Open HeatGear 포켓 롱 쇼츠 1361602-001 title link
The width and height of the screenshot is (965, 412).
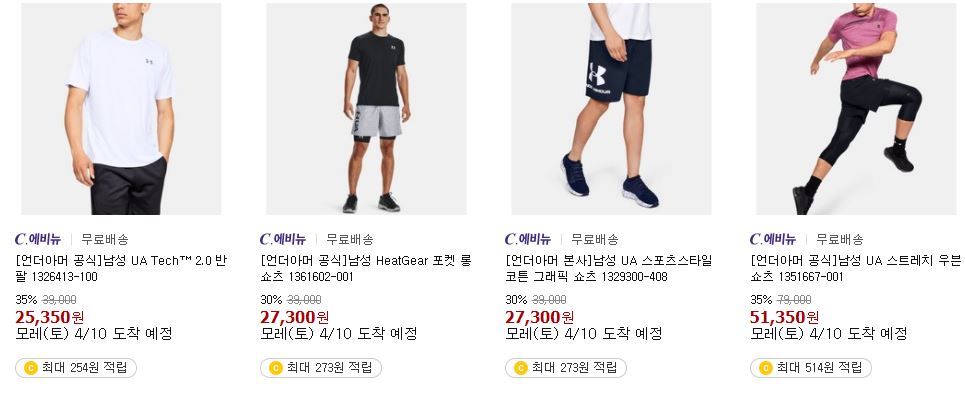[366, 269]
